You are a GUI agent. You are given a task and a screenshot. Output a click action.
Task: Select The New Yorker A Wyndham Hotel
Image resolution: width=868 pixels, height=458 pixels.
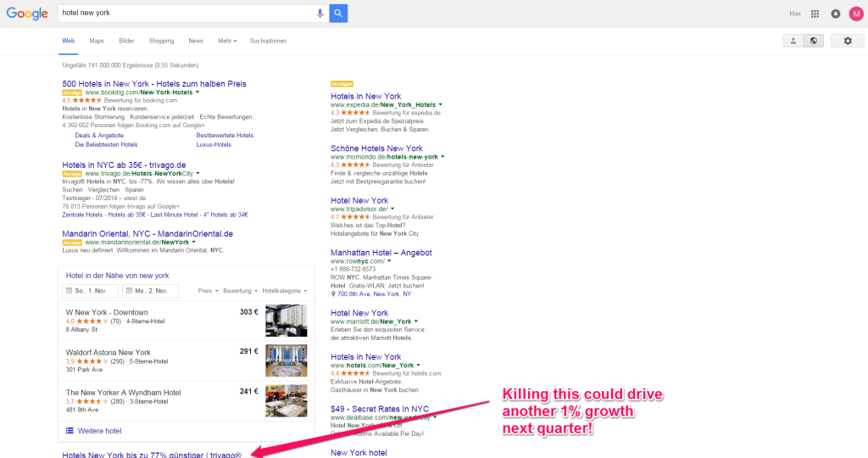(124, 393)
